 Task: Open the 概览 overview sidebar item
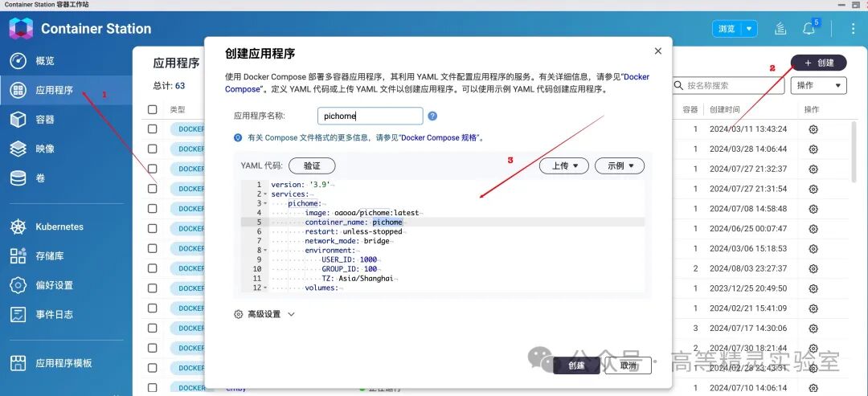coord(66,61)
